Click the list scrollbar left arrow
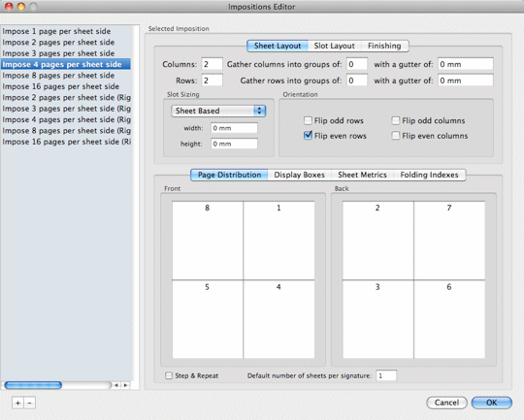 tap(116, 385)
